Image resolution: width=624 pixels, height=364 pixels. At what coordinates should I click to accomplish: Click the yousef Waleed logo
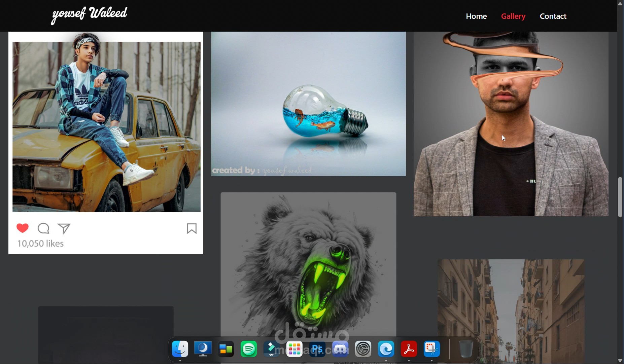click(89, 15)
